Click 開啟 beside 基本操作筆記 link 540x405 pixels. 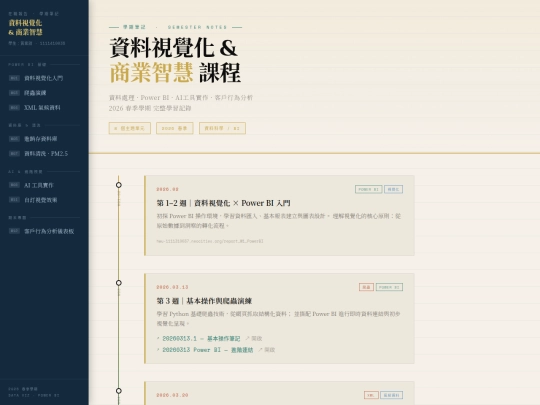click(254, 339)
